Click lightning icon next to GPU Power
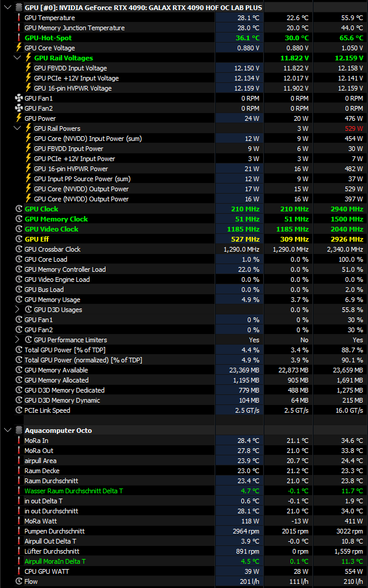Image resolution: width=368 pixels, height=588 pixels. [19, 118]
